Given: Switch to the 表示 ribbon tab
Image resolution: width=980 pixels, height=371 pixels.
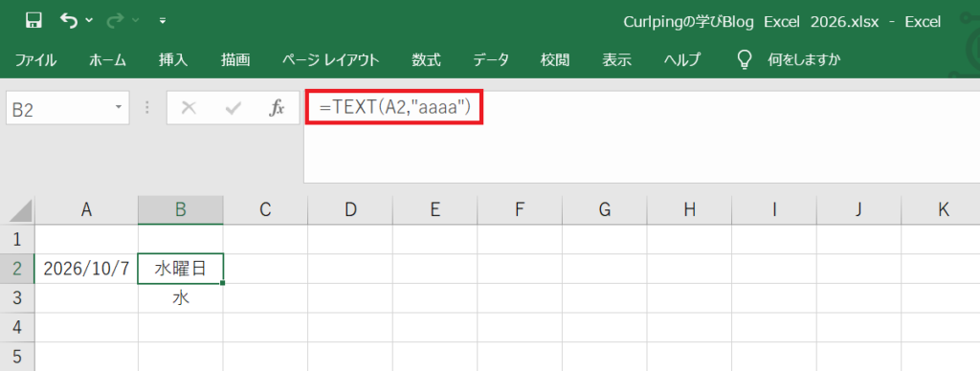Looking at the screenshot, I should click(617, 60).
